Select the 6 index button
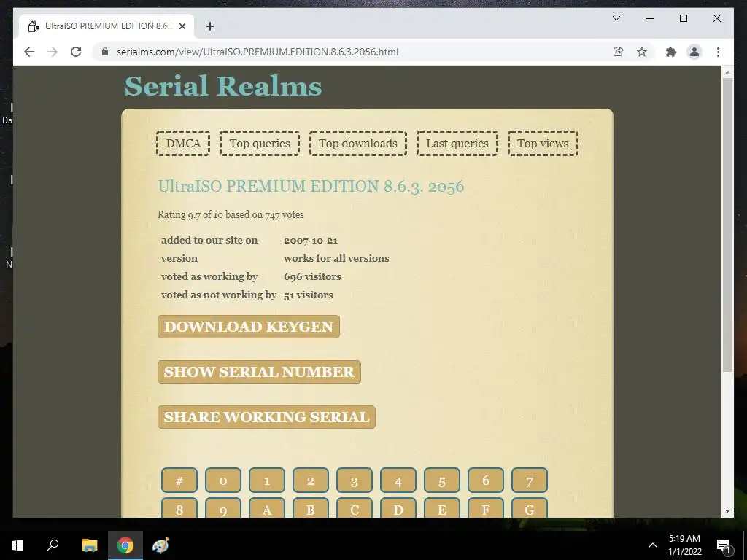747x560 pixels. (486, 481)
